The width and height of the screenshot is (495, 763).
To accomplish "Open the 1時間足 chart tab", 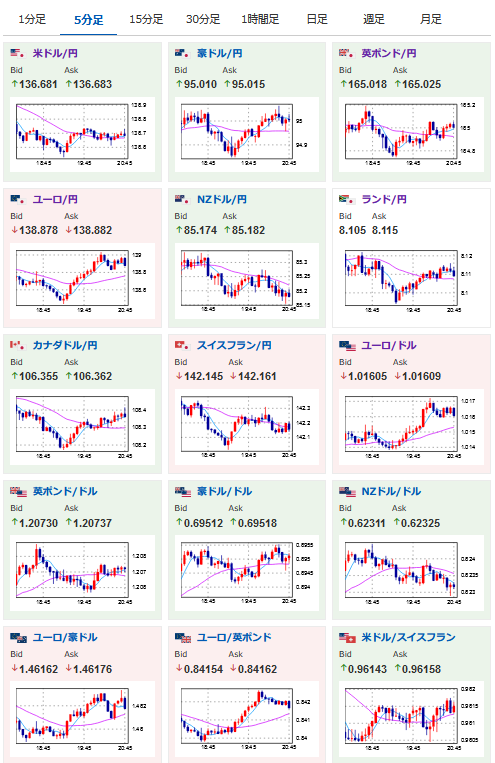I will coord(260,19).
